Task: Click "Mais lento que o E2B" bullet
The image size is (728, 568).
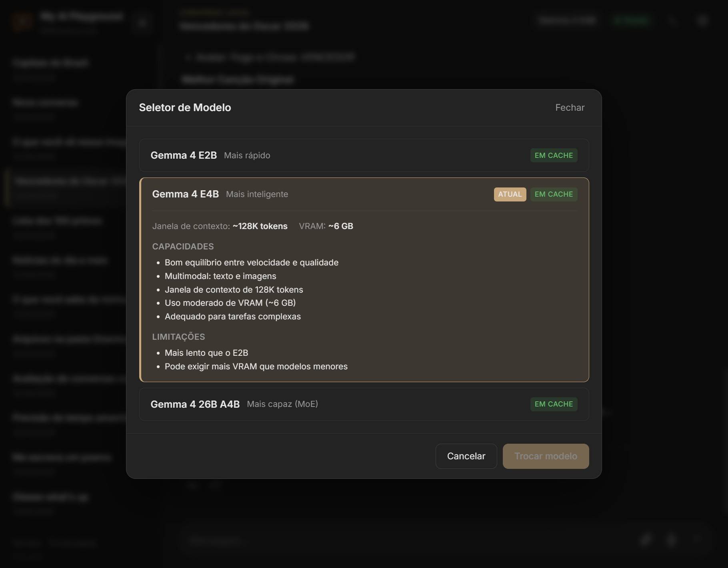Action: [206, 353]
